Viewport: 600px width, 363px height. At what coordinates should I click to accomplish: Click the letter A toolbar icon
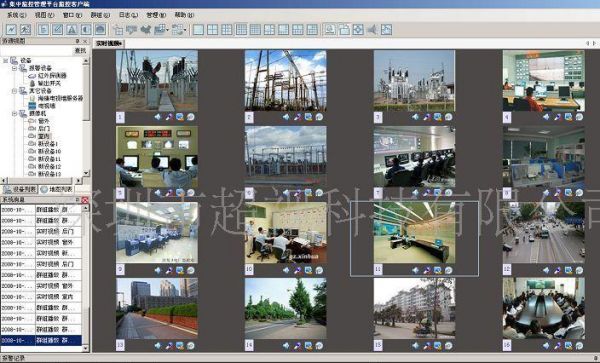pyautogui.click(x=72, y=29)
